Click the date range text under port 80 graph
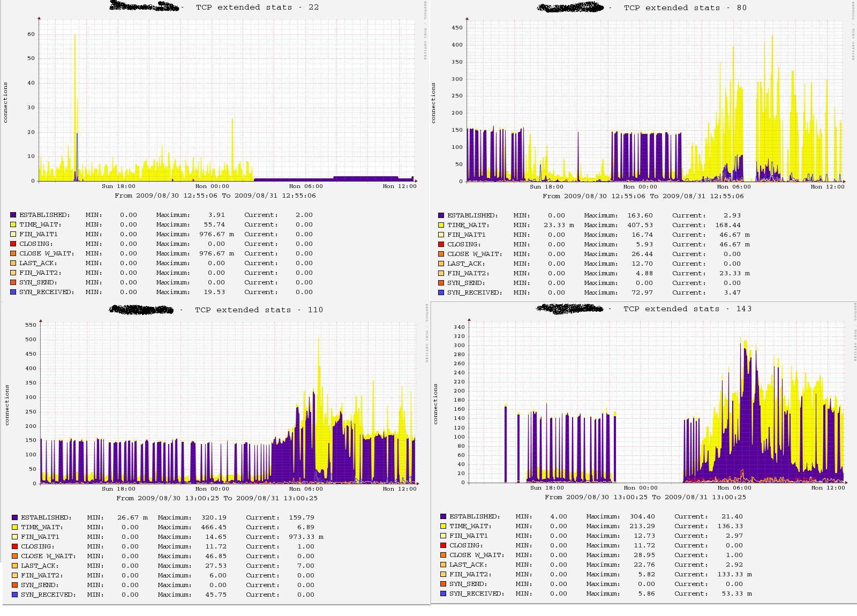This screenshot has height=616, width=857. click(643, 196)
